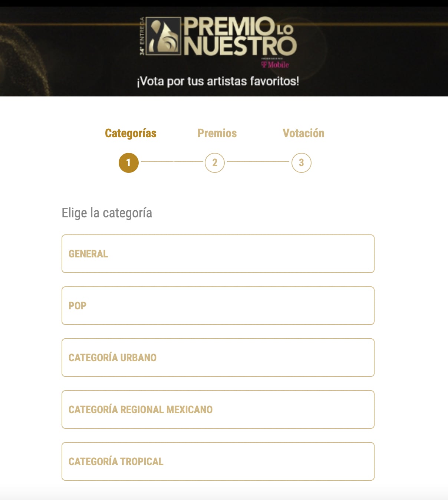Go to the step 2 circle

(215, 163)
